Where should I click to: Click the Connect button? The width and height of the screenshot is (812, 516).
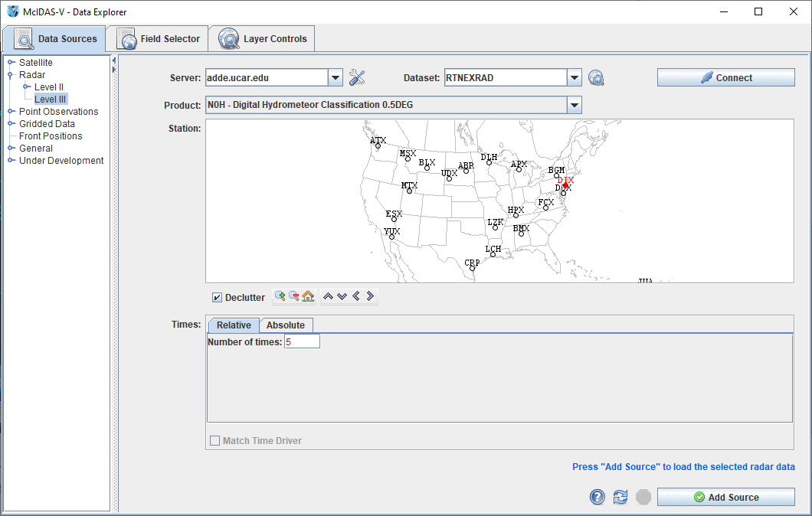726,77
